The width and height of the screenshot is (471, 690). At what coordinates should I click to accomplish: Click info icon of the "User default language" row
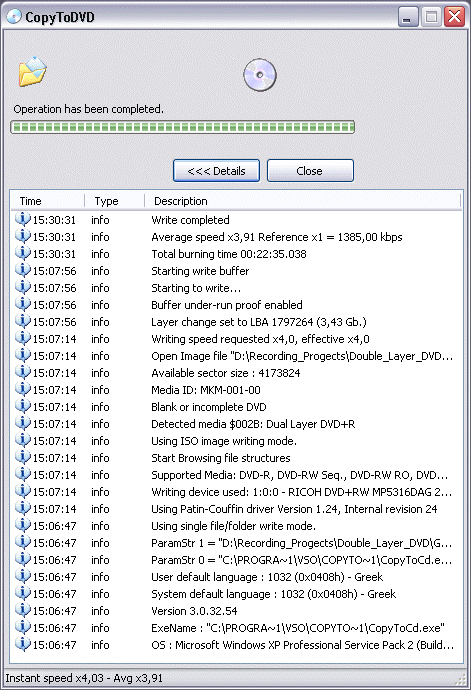pos(22,576)
